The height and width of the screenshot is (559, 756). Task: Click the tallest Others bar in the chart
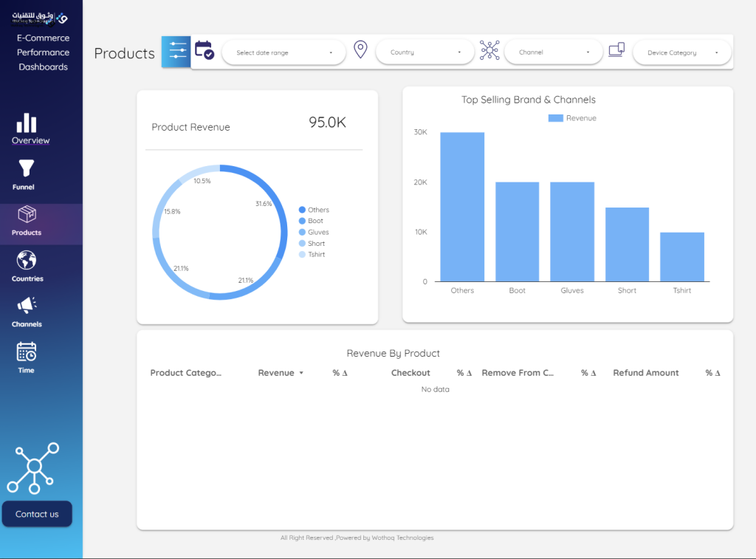coord(462,207)
